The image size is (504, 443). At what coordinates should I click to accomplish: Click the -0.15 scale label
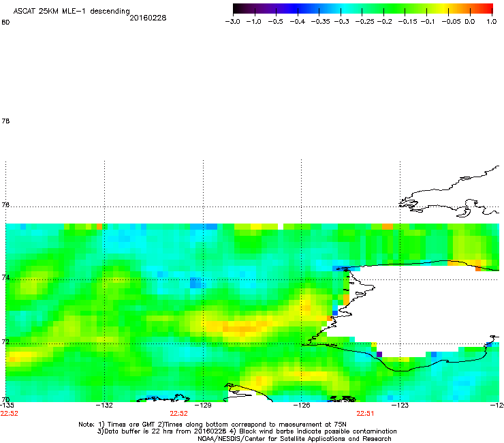[x=407, y=22]
